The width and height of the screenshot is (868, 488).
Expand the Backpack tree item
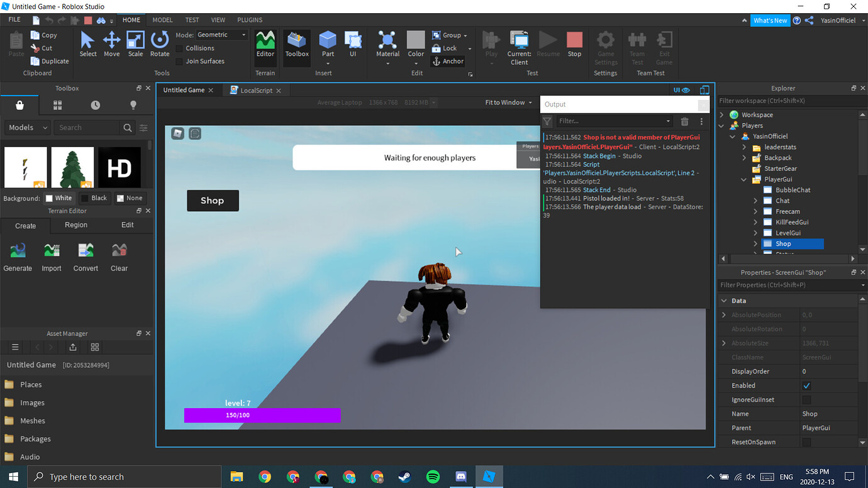745,157
